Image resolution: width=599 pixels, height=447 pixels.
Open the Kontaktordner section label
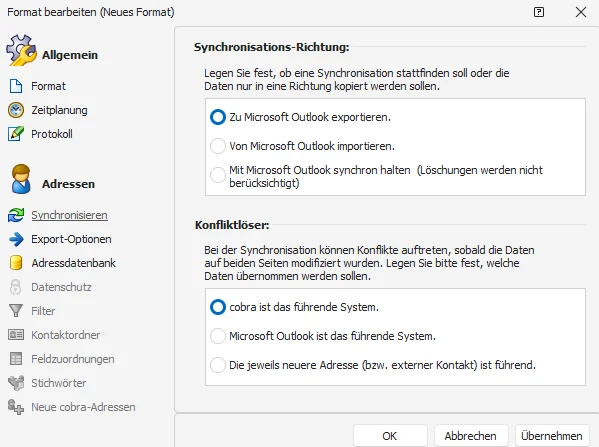coord(66,335)
